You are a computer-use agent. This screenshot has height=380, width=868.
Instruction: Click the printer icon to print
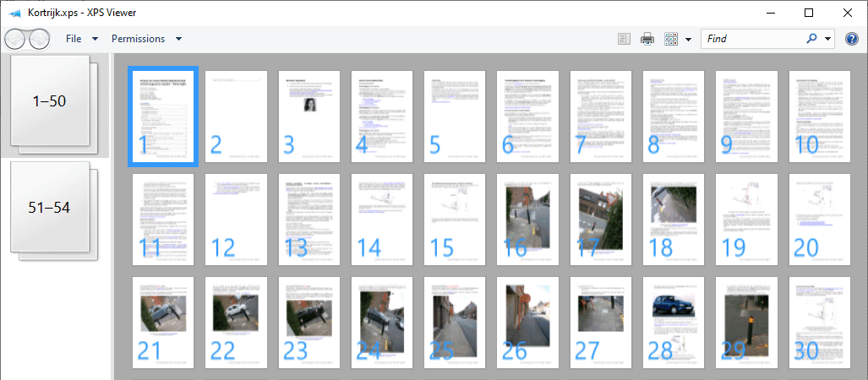[x=647, y=39]
